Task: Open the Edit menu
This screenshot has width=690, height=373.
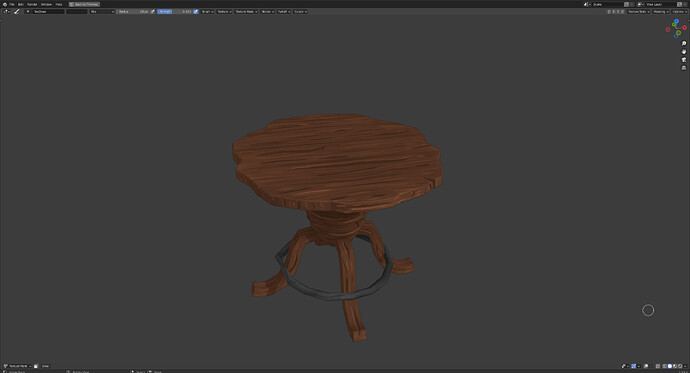Action: (x=21, y=4)
